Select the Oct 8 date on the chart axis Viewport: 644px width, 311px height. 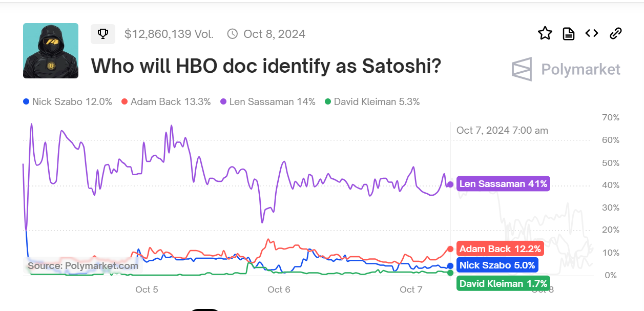[x=543, y=289]
